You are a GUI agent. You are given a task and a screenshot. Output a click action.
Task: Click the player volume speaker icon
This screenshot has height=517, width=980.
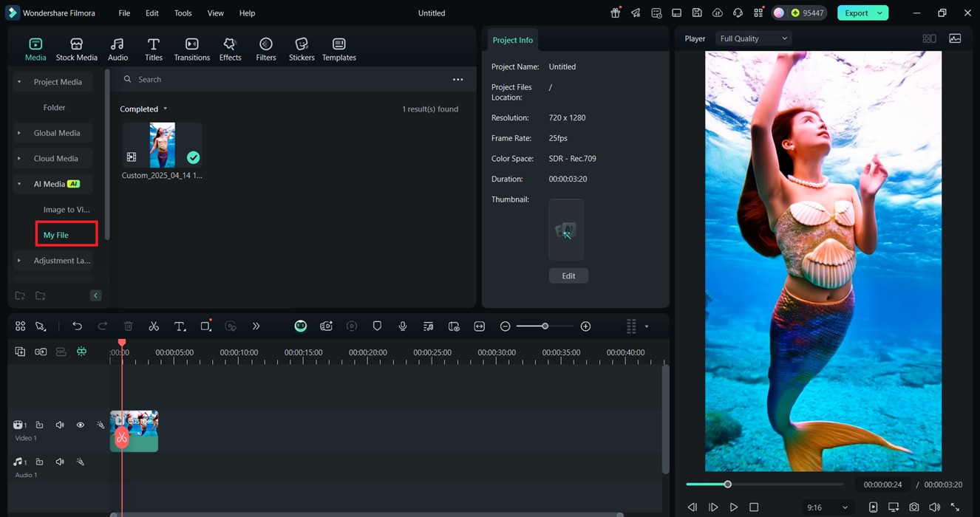[934, 507]
